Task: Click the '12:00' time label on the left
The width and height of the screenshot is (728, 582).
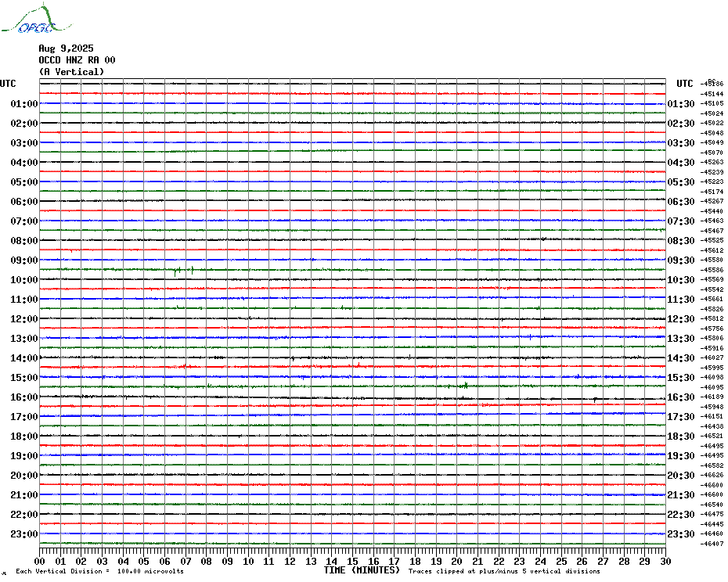Action: click(24, 319)
